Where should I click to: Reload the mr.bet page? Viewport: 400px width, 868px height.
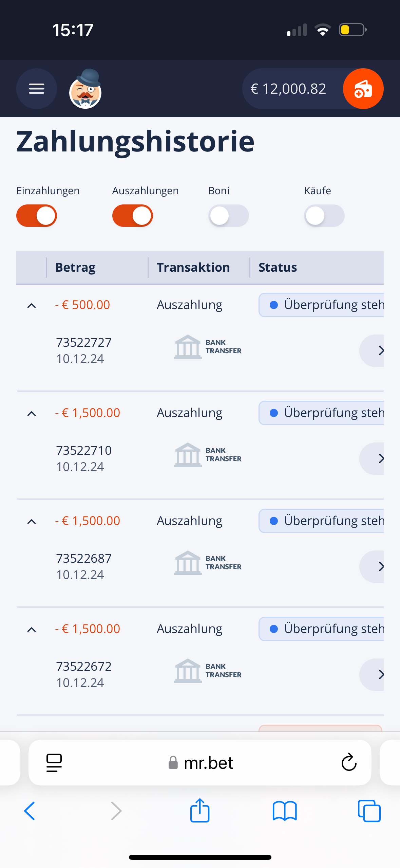click(349, 762)
